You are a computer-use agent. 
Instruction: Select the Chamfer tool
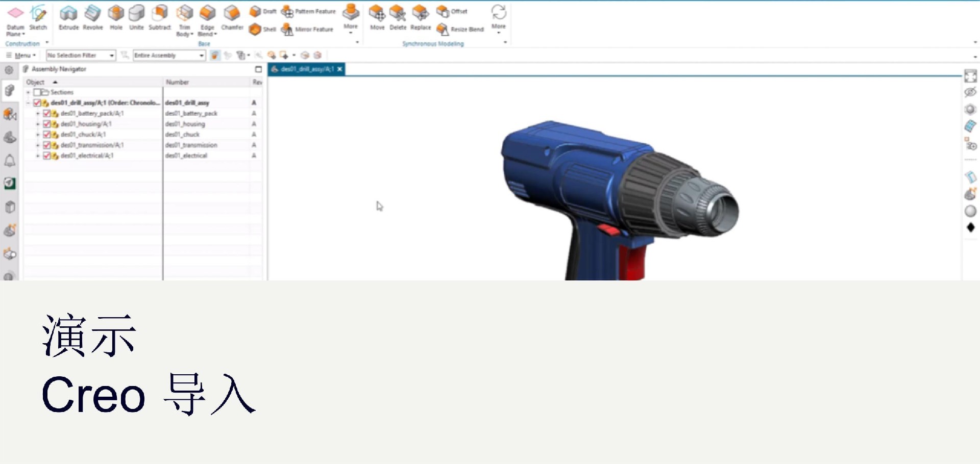coord(232,17)
